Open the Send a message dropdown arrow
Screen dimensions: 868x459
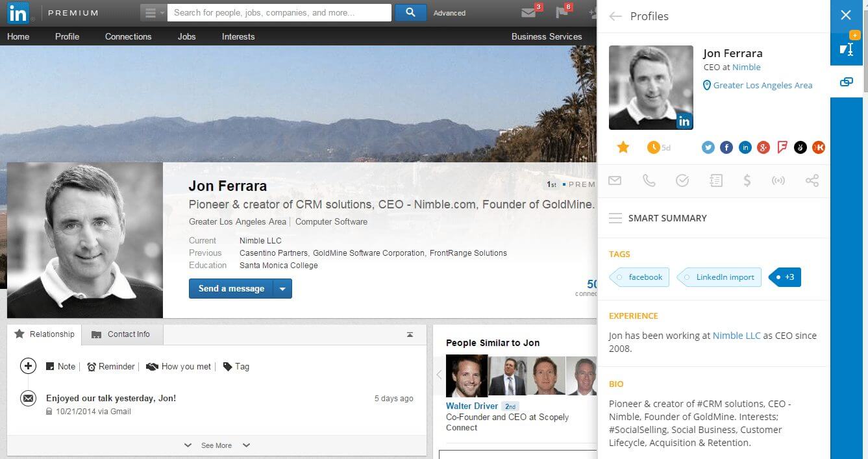click(x=282, y=289)
